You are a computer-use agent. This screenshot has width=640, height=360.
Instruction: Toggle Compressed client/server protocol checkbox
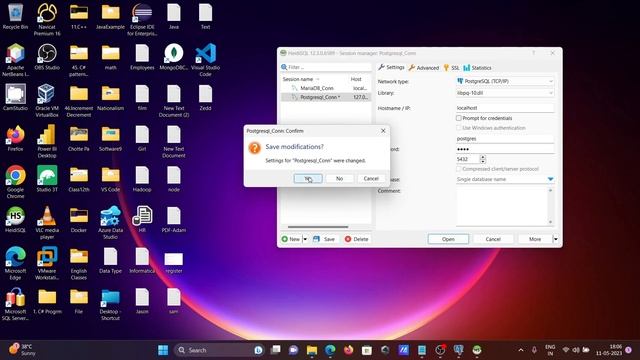pyautogui.click(x=459, y=169)
